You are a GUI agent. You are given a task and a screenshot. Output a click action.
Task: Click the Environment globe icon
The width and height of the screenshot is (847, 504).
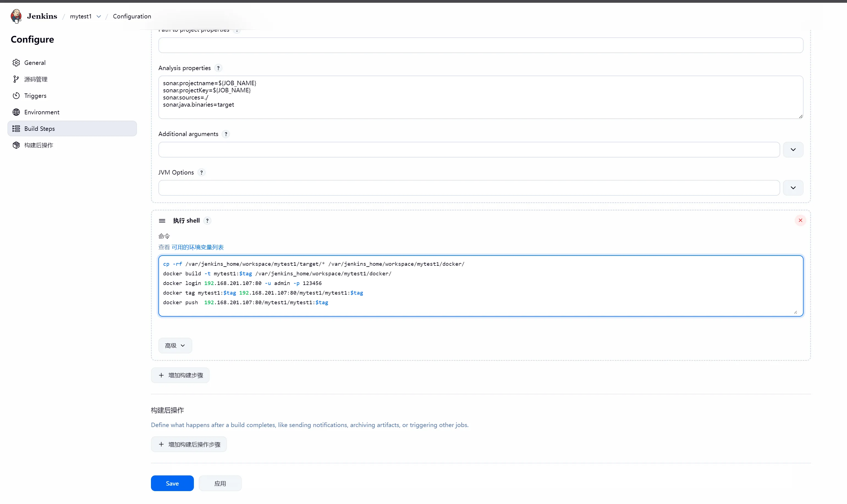16,112
